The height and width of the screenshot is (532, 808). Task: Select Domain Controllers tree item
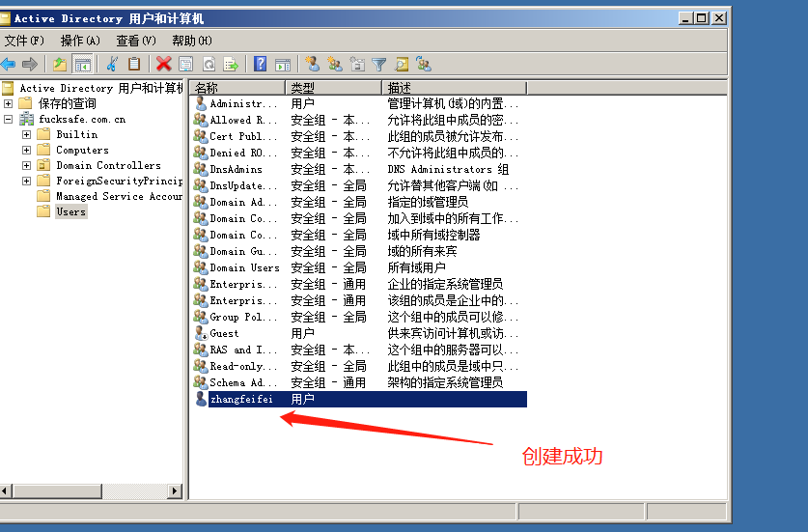(109, 165)
